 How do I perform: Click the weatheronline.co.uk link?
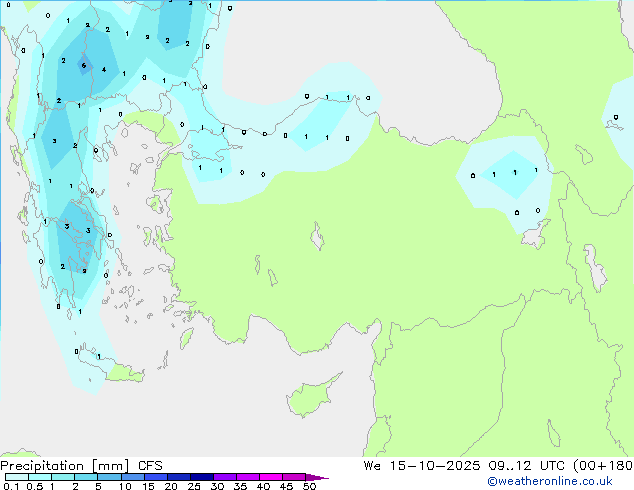[x=550, y=481]
